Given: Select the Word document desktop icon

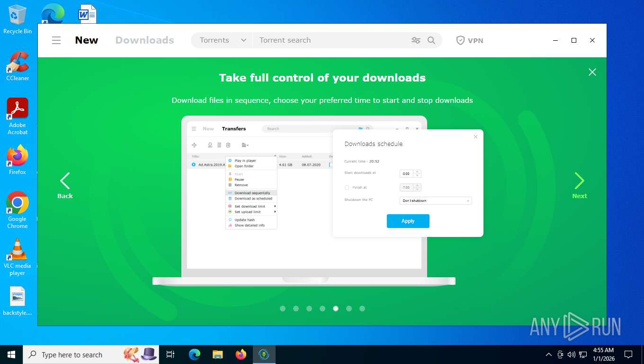Looking at the screenshot, I should pos(87,13).
